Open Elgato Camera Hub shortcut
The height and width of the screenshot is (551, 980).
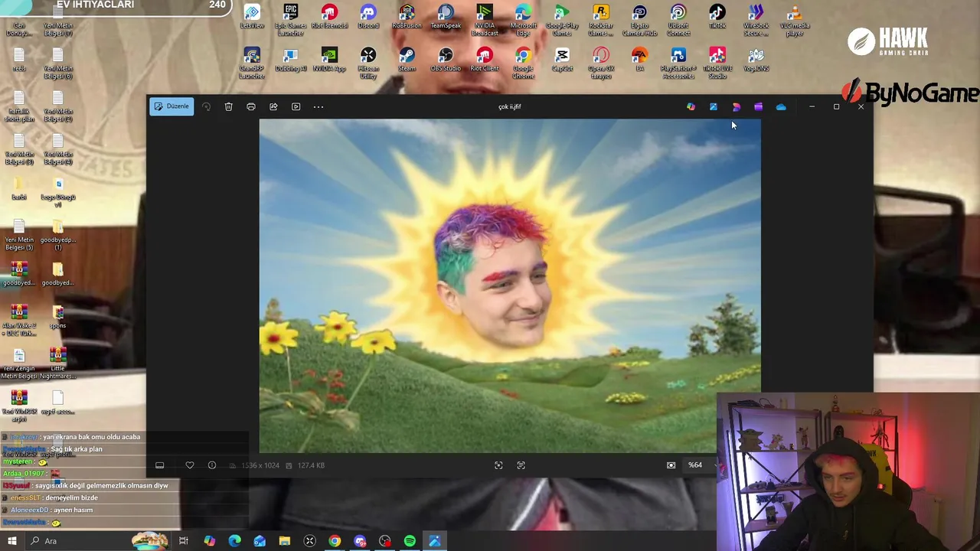tap(639, 20)
